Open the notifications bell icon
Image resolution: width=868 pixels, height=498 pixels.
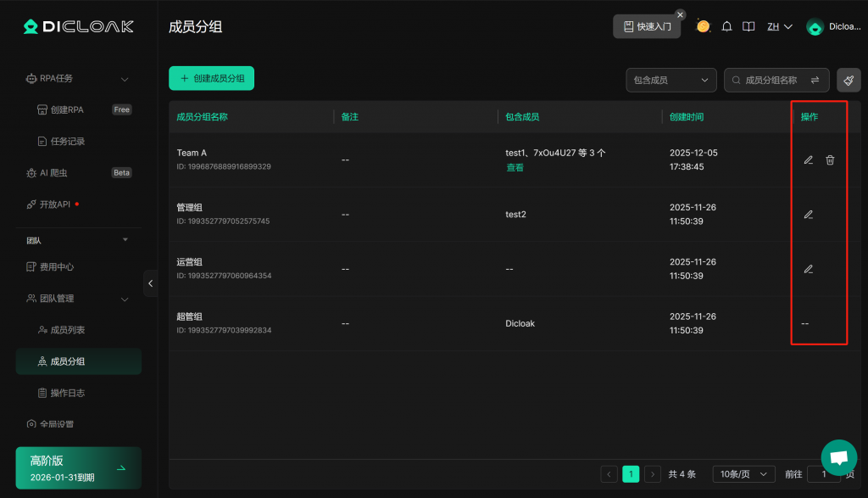click(726, 26)
